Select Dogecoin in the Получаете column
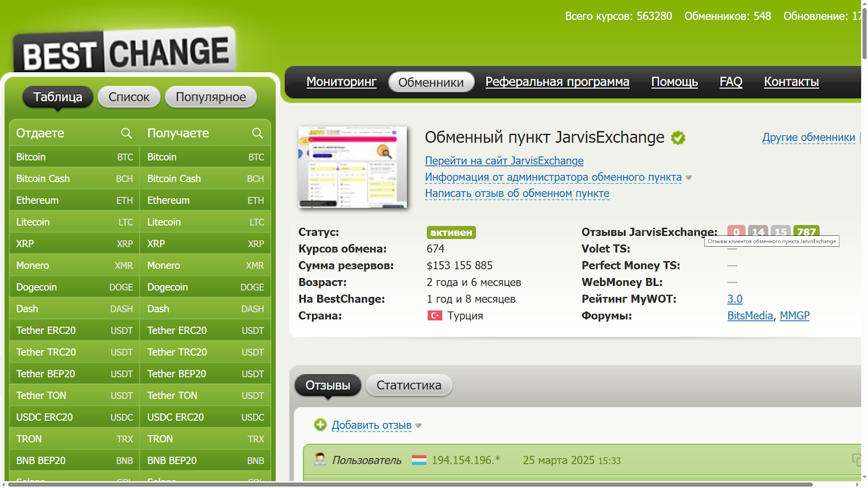Screen dimensions: 868x488 click(x=206, y=287)
